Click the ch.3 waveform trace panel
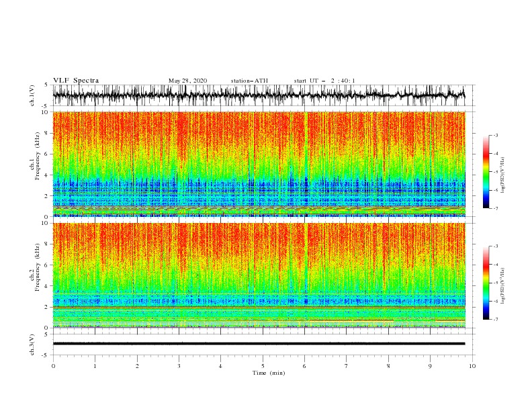532x411 pixels. (x=263, y=345)
